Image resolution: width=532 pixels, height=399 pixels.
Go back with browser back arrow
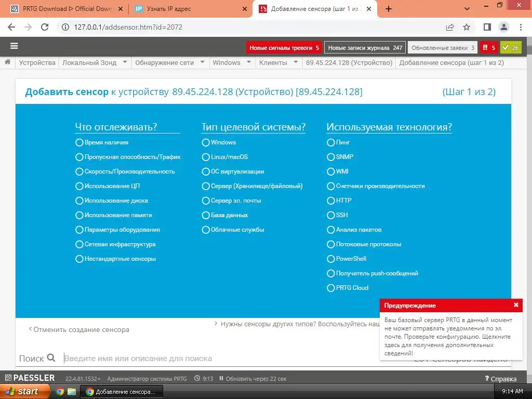pos(11,27)
